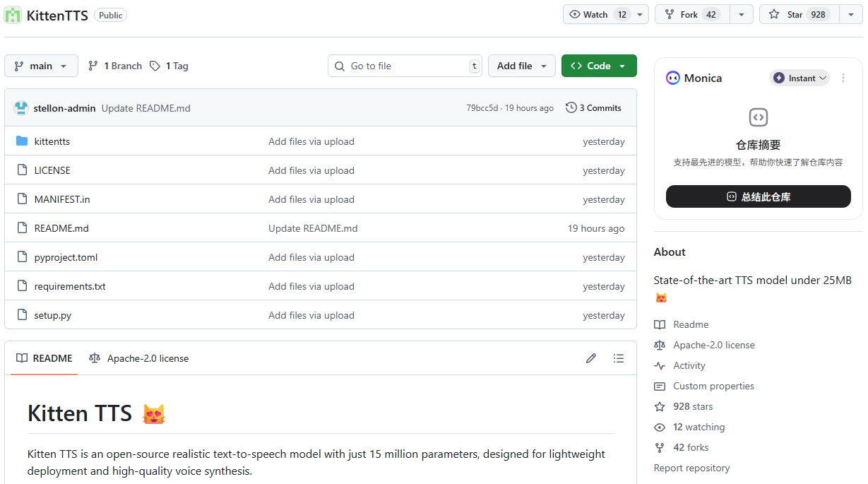Open the pyproject.toml file

66,257
